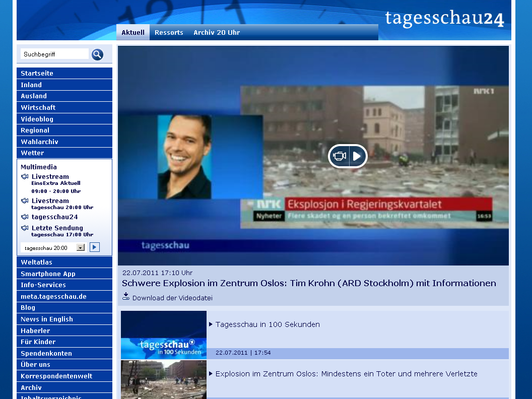This screenshot has height=399, width=532.
Task: Click the triangle before Tagesschau in 100 Sekunden
Action: click(211, 324)
